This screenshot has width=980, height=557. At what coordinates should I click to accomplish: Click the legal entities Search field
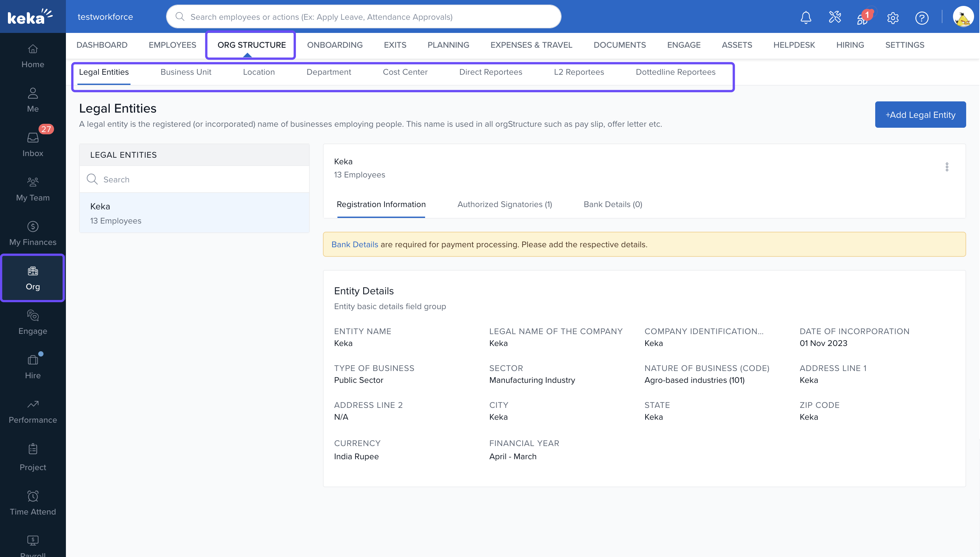pos(199,179)
